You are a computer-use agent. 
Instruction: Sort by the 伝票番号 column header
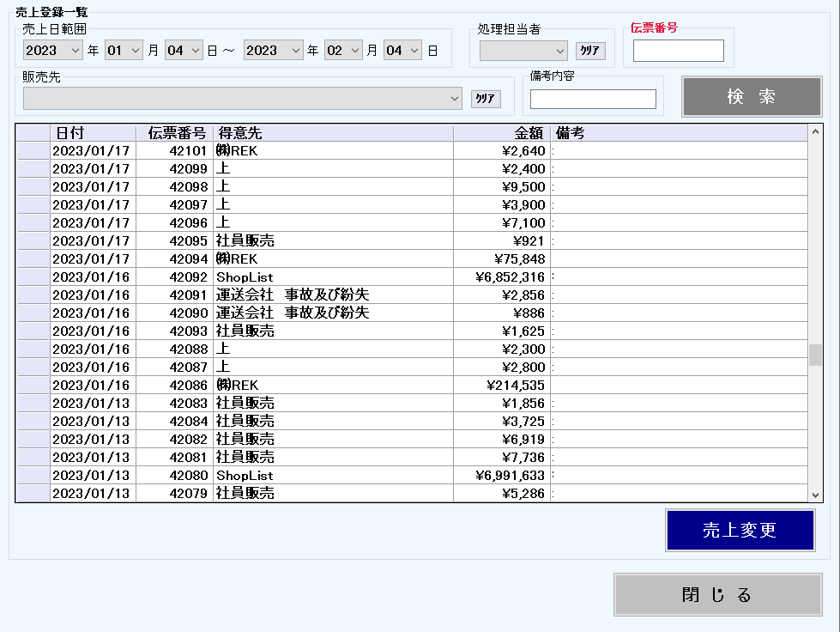[x=175, y=133]
